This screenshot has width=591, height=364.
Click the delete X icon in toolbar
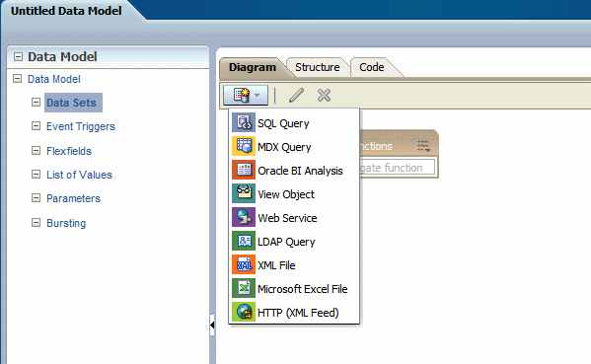pos(324,96)
